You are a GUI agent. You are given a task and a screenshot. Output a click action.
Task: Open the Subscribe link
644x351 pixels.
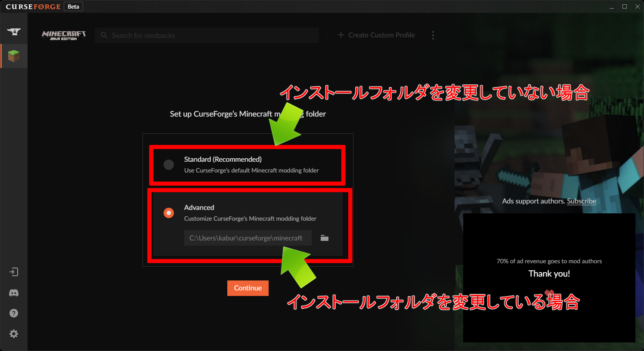[x=582, y=201]
